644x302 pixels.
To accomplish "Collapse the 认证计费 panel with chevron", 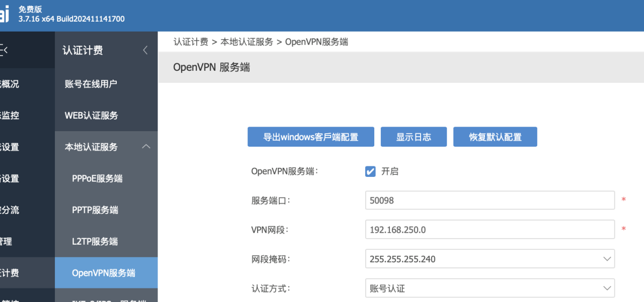I will [x=145, y=50].
